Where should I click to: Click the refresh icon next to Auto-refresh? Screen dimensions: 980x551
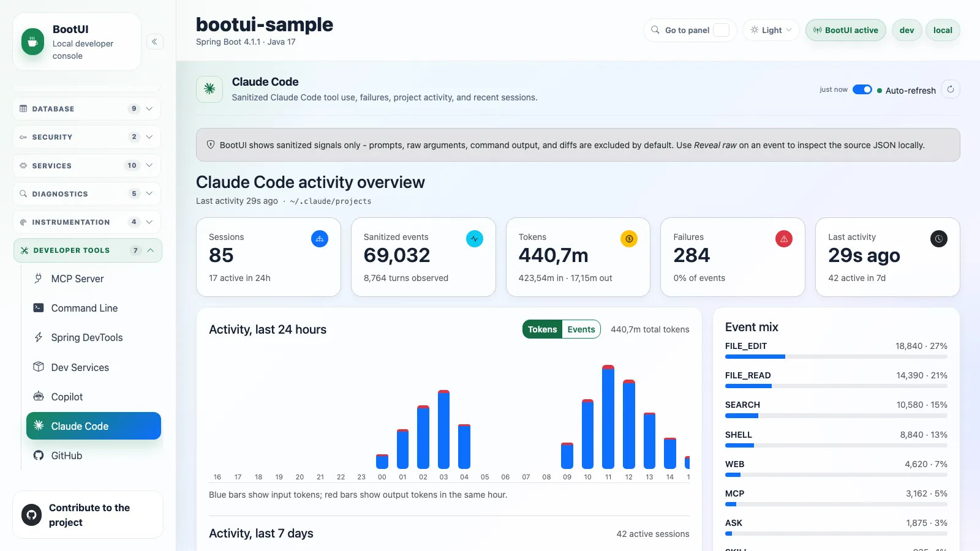tap(951, 89)
